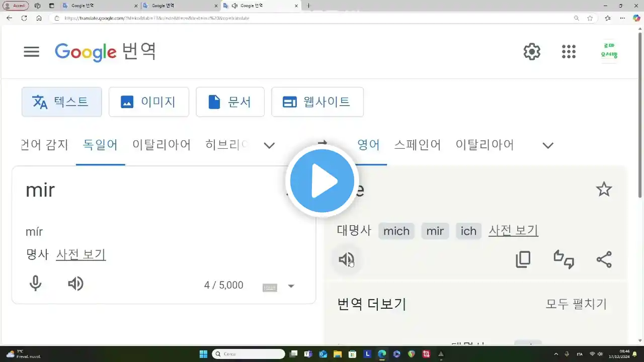Open Microsoft Store from the taskbar

click(353, 354)
